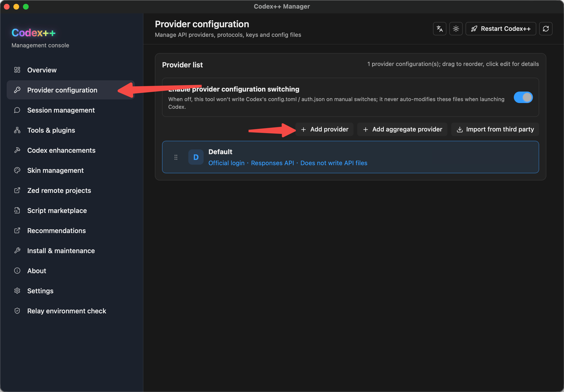The image size is (564, 392).
Task: Click the Tools & plugins network icon
Action: [17, 130]
